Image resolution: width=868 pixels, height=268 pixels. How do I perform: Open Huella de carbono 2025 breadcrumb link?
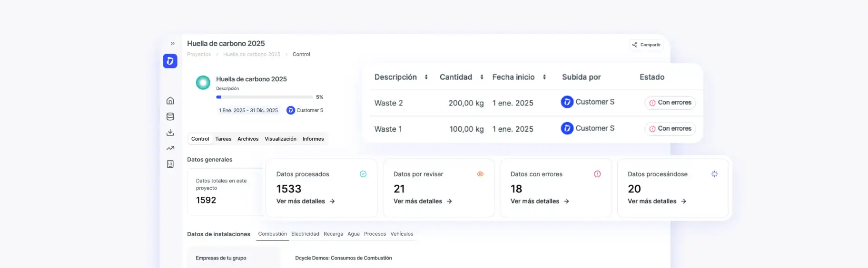pyautogui.click(x=252, y=54)
